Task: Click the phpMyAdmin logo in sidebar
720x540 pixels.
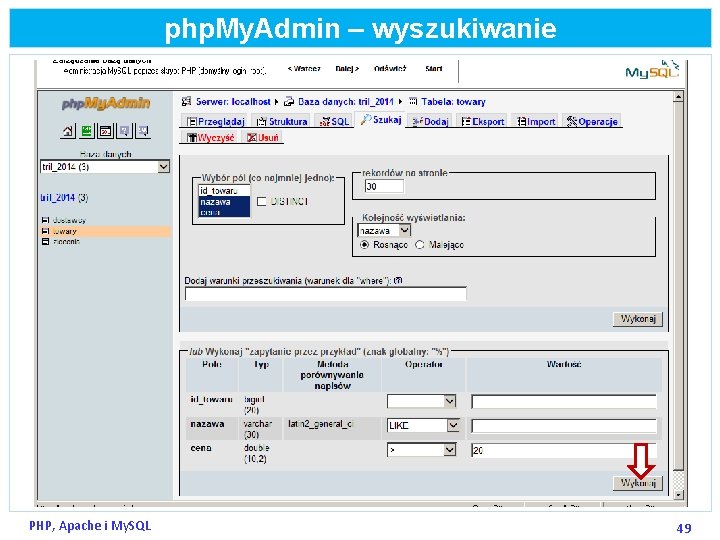Action: click(x=106, y=103)
